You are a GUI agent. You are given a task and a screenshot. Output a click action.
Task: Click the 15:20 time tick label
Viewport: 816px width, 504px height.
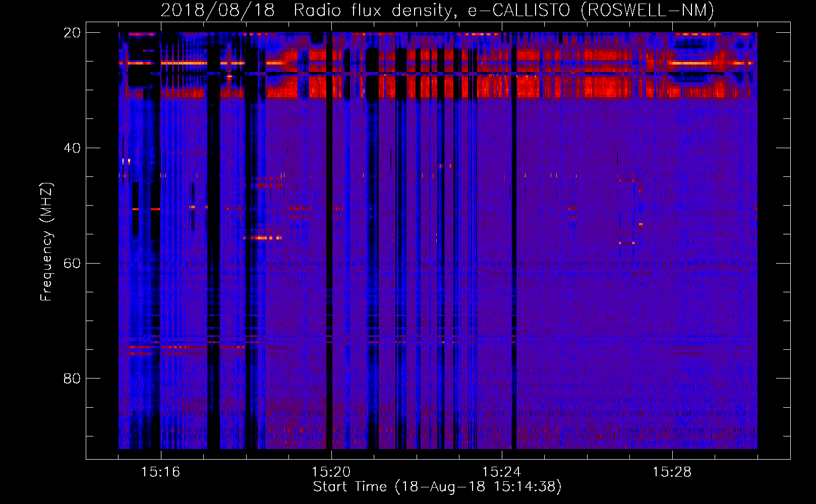(x=331, y=472)
